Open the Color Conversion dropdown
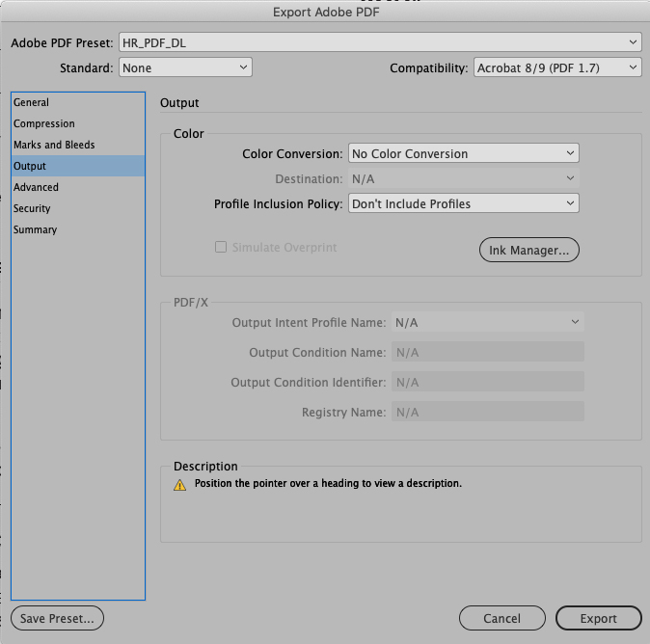The image size is (650, 644). pyautogui.click(x=464, y=153)
